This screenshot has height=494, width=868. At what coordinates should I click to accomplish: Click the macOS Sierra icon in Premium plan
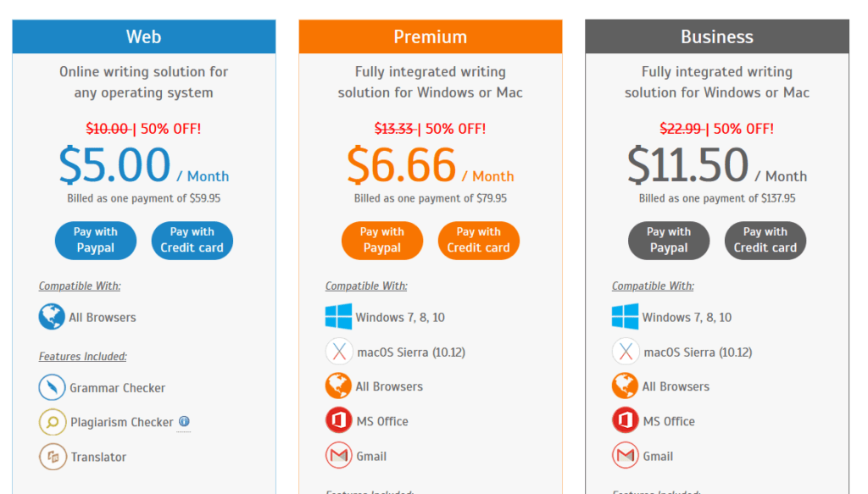point(338,352)
